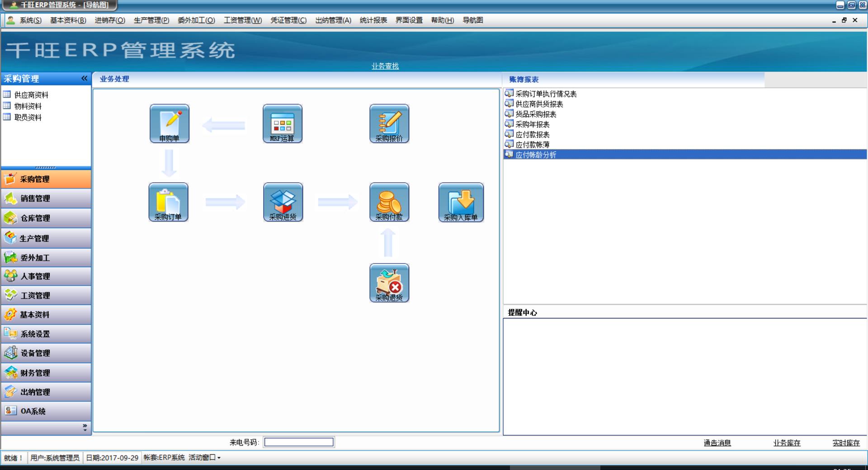Viewport: 868px width, 470px height.
Task: Collapse the 采购管理 panel with the double chevron
Action: pyautogui.click(x=84, y=79)
